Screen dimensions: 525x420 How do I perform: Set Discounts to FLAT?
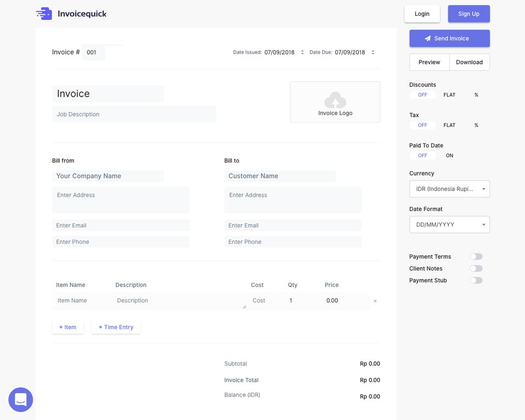click(x=450, y=95)
